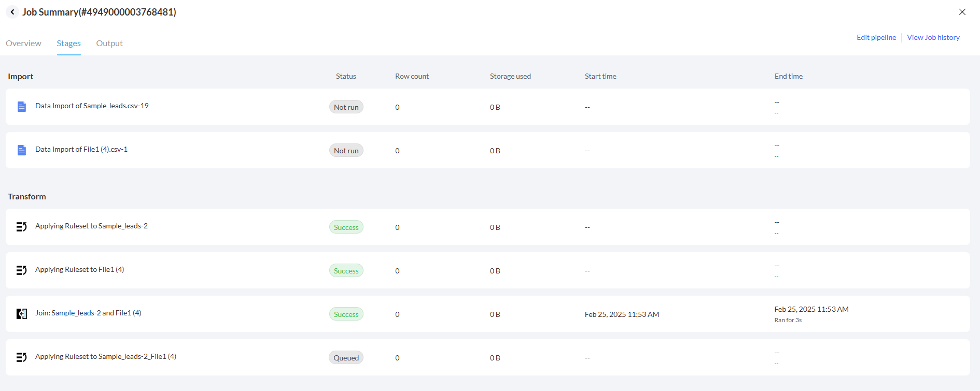The width and height of the screenshot is (980, 391).
Task: Select 'Join: Sample_leads-2 and File1 (4)' stage
Action: tap(88, 313)
